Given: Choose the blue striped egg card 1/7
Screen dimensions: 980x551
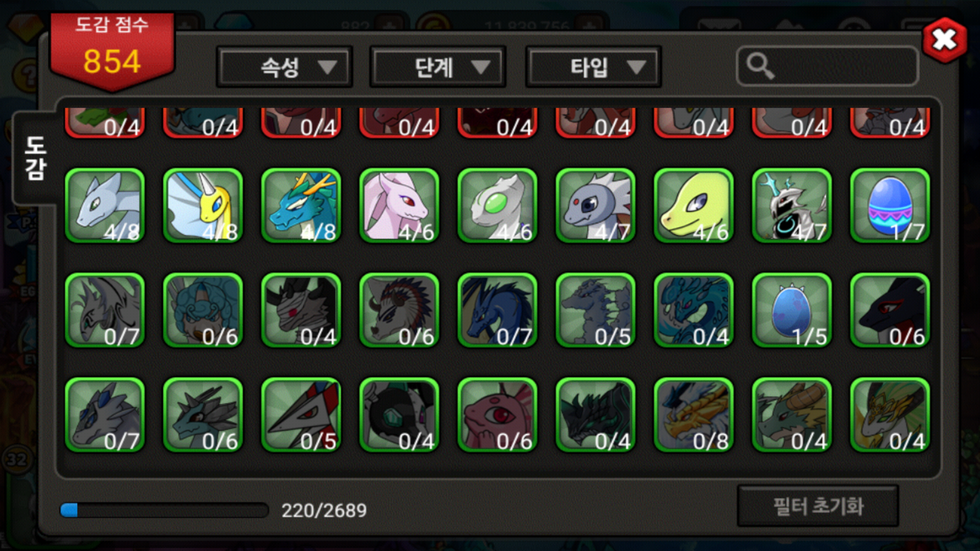Looking at the screenshot, I should 890,206.
